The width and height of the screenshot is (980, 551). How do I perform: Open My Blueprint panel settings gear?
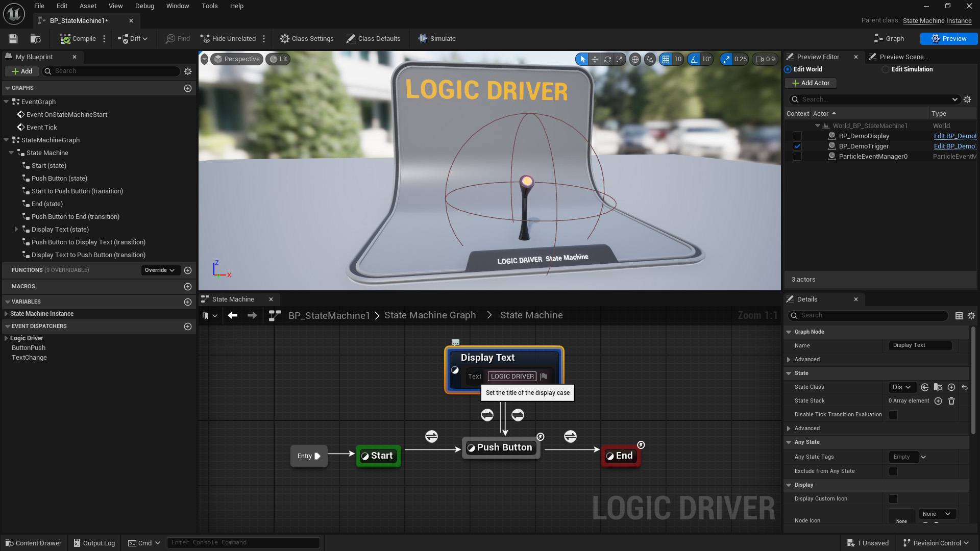click(x=188, y=71)
